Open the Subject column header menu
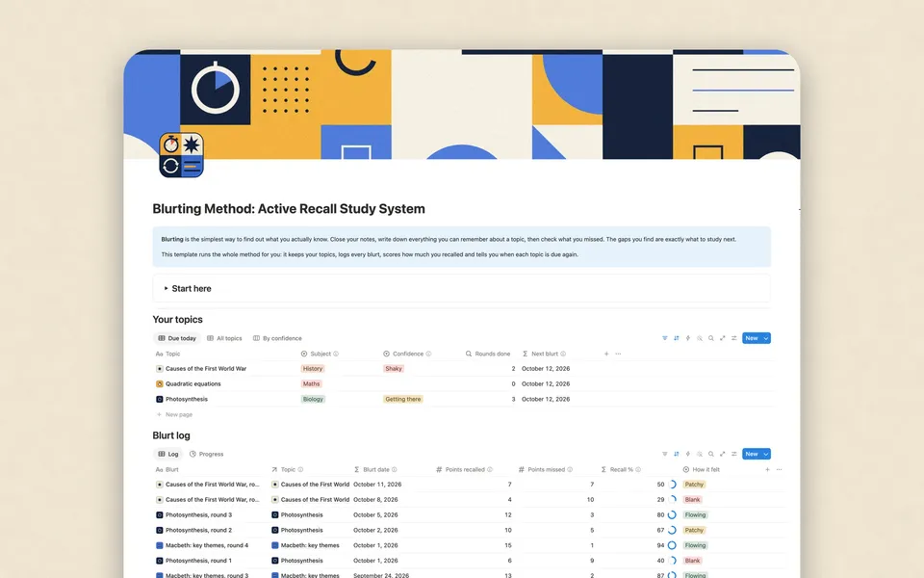This screenshot has height=578, width=924. point(320,354)
